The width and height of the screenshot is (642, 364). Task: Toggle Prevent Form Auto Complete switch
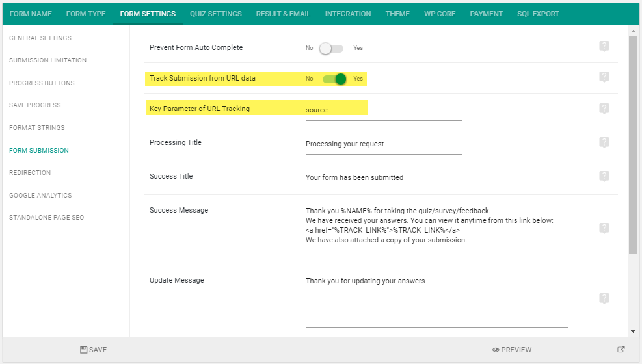[x=331, y=48]
